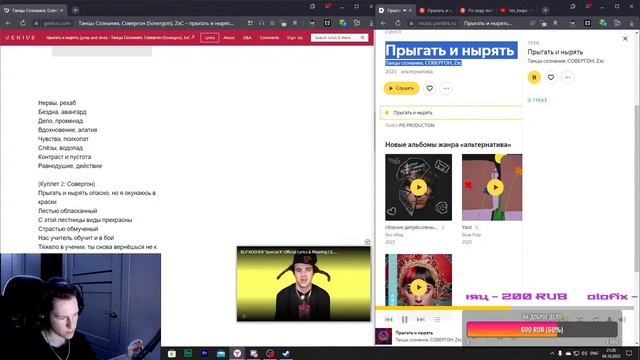Open more options in the track side panel
Viewport: 640px width, 360px height.
(x=567, y=77)
